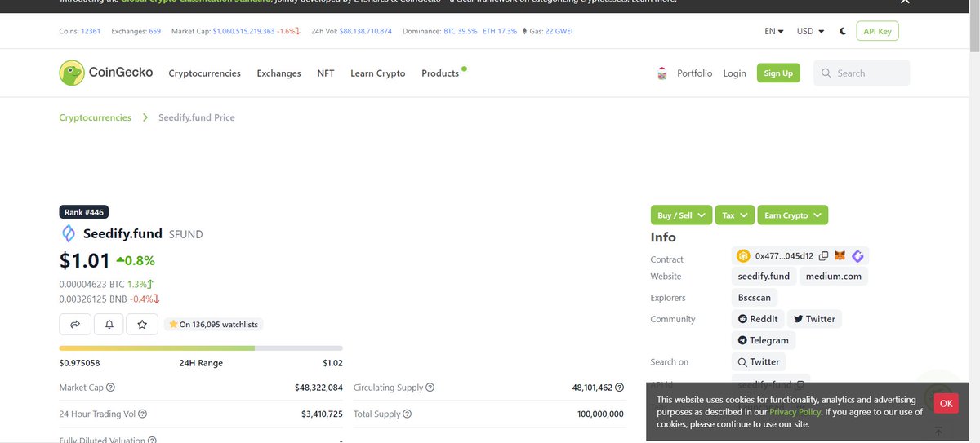Open the Privacy Policy link
Screen dimensions: 980x443
click(x=795, y=412)
